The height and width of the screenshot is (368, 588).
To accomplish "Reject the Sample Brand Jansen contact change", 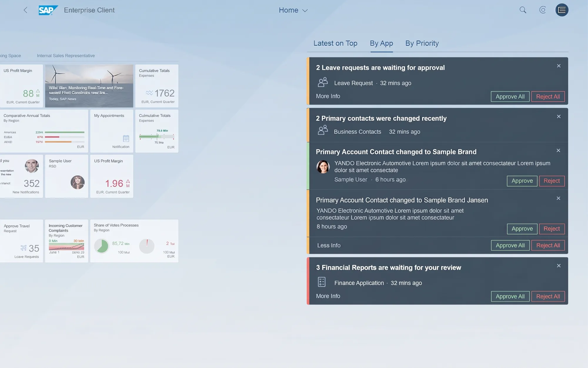I will coord(552,229).
